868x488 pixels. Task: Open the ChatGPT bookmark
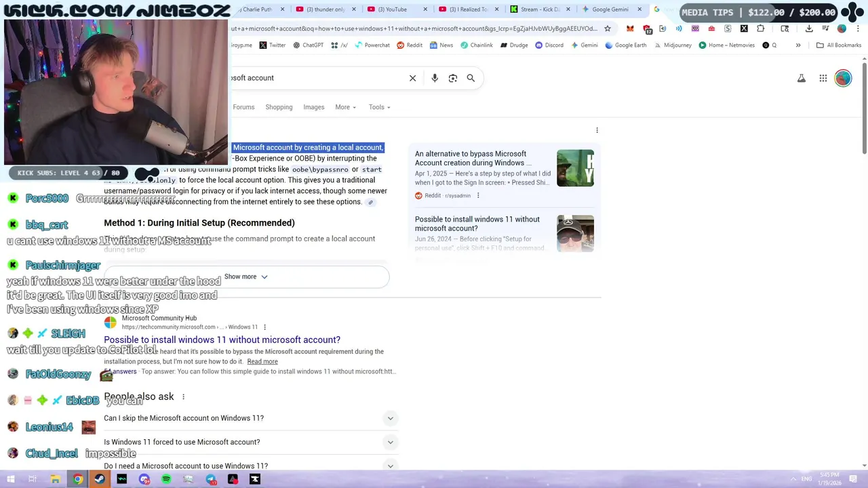point(308,45)
